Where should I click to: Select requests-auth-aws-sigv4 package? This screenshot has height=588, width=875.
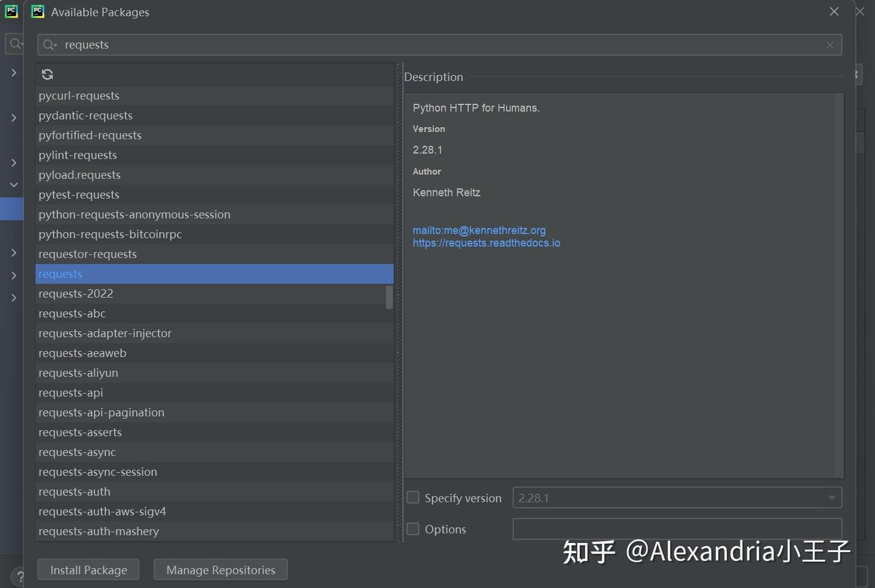click(x=214, y=511)
